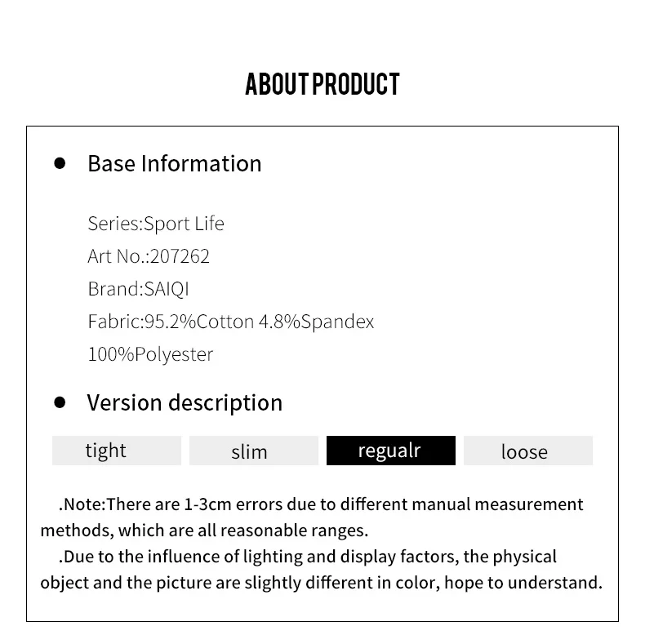Click the Base Information section title
This screenshot has width=645, height=644.
pyautogui.click(x=175, y=164)
